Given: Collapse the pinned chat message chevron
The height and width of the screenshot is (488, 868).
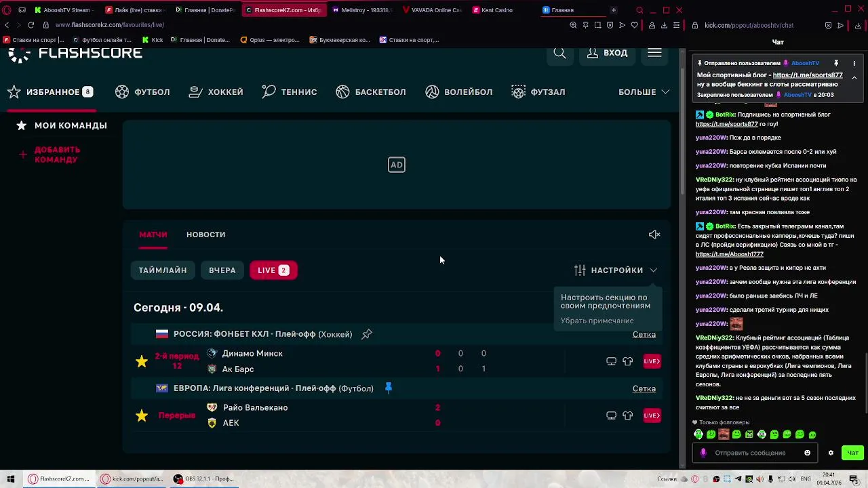Looking at the screenshot, I should [x=854, y=78].
